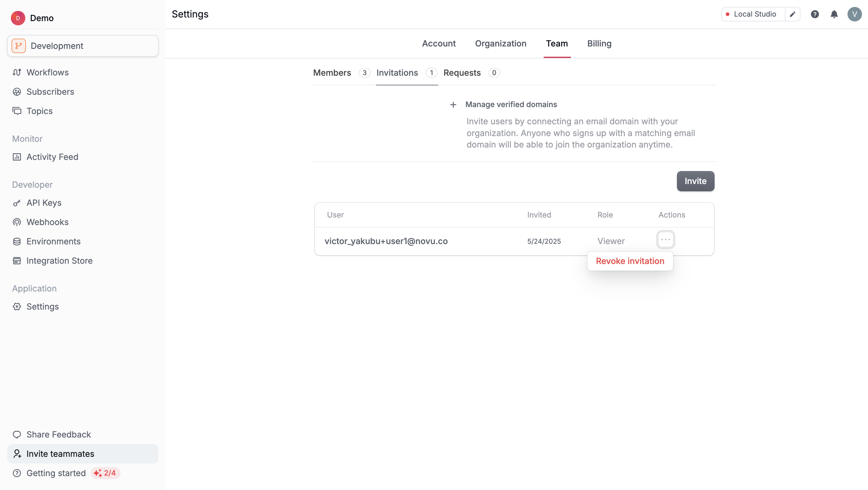This screenshot has width=868, height=490.
Task: Open the user avatar menu
Action: pos(854,14)
